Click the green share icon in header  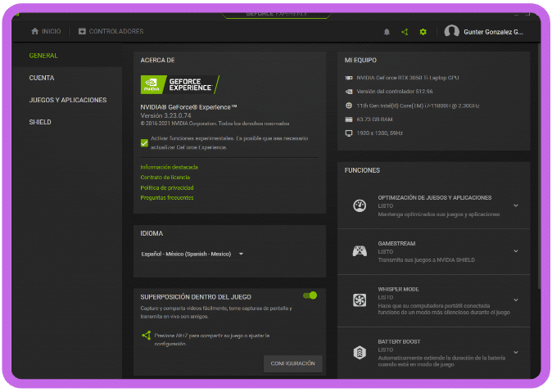[x=405, y=32]
